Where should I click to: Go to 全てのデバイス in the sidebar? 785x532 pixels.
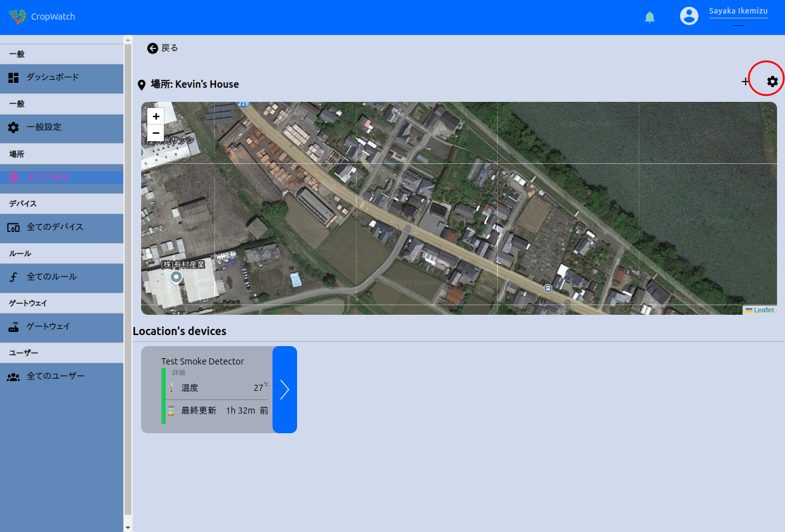pyautogui.click(x=55, y=227)
